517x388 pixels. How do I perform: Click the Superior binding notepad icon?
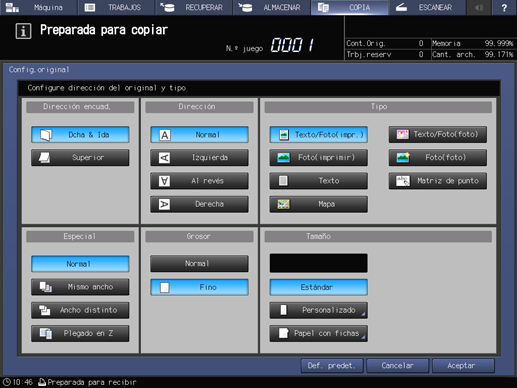[44, 158]
